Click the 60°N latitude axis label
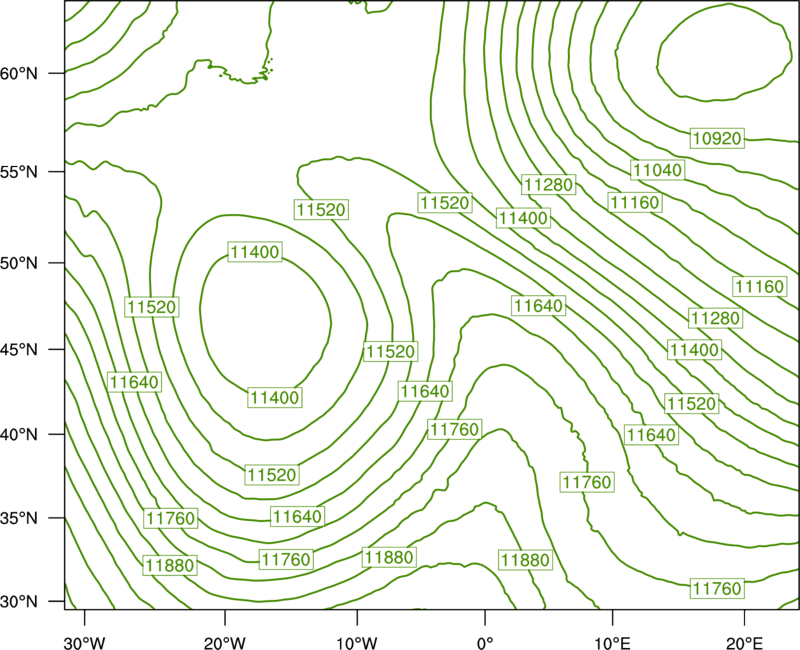 [19, 73]
